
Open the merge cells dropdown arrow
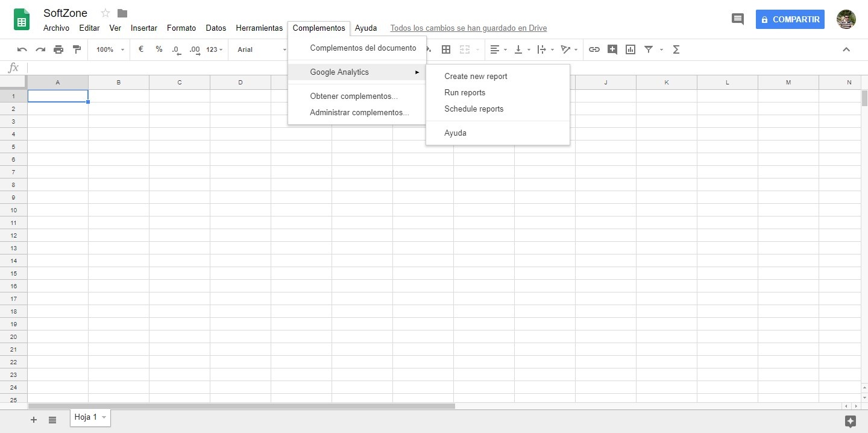478,49
